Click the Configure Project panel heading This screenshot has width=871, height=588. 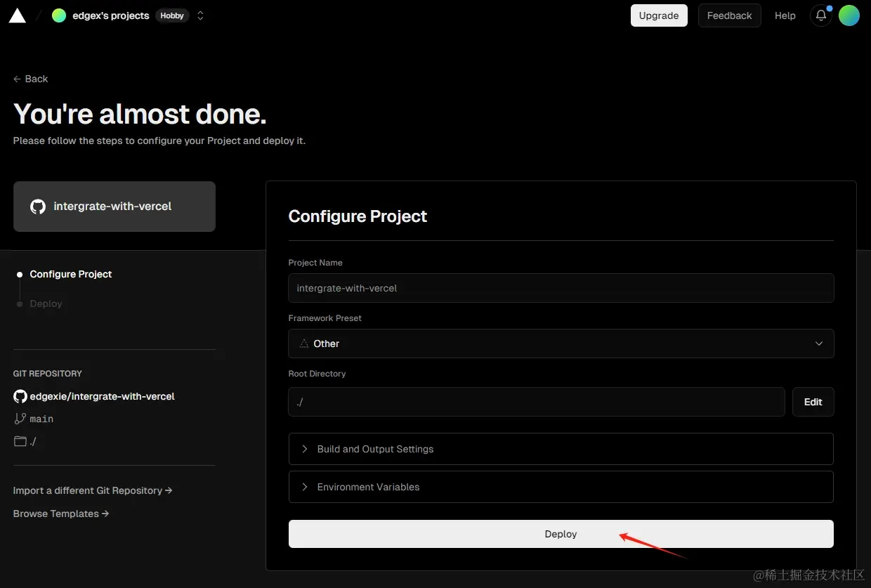coord(358,216)
